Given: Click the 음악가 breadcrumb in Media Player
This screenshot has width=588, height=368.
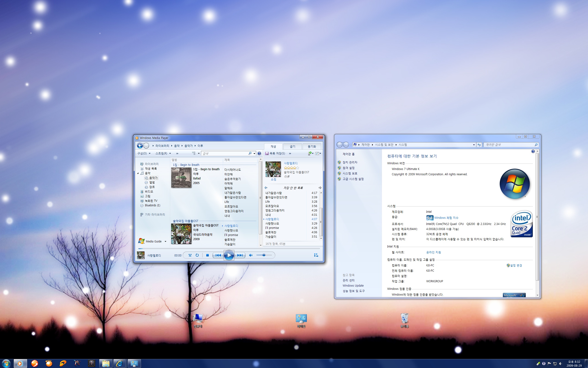Looking at the screenshot, I should tap(188, 146).
